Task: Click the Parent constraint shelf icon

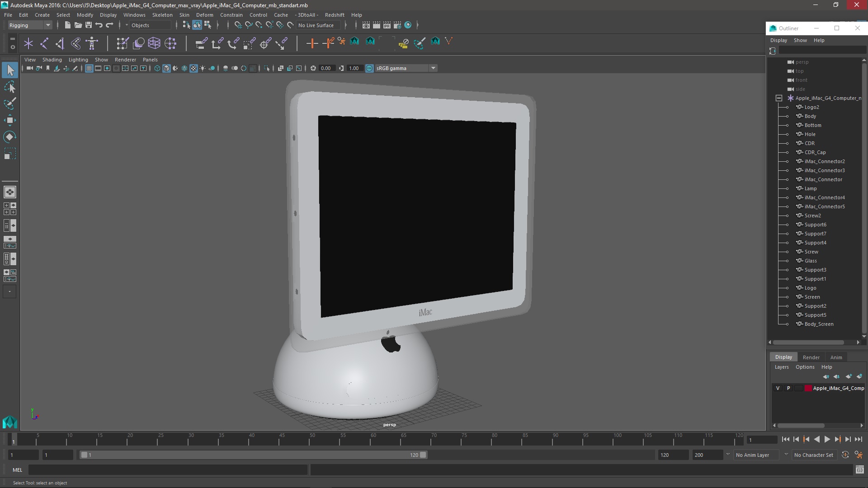Action: [x=201, y=43]
